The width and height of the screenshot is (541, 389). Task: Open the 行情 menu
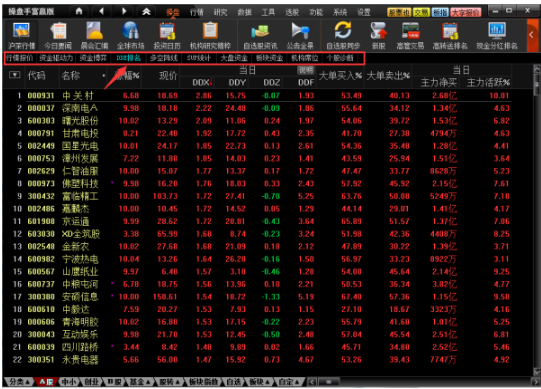coord(196,12)
